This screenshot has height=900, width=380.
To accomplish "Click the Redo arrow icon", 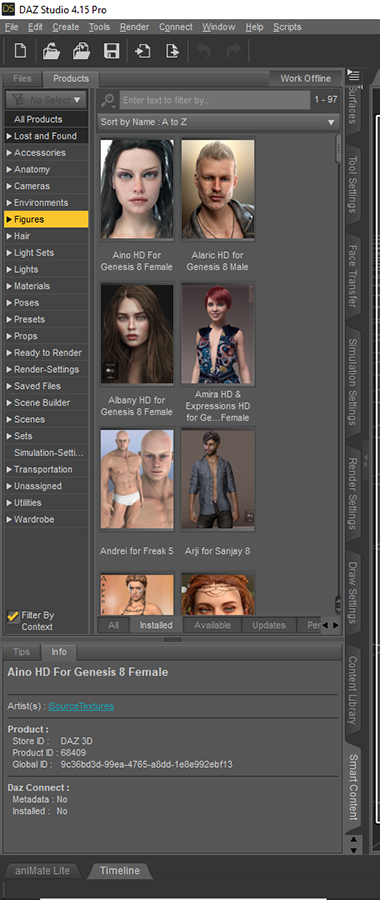I will [232, 51].
